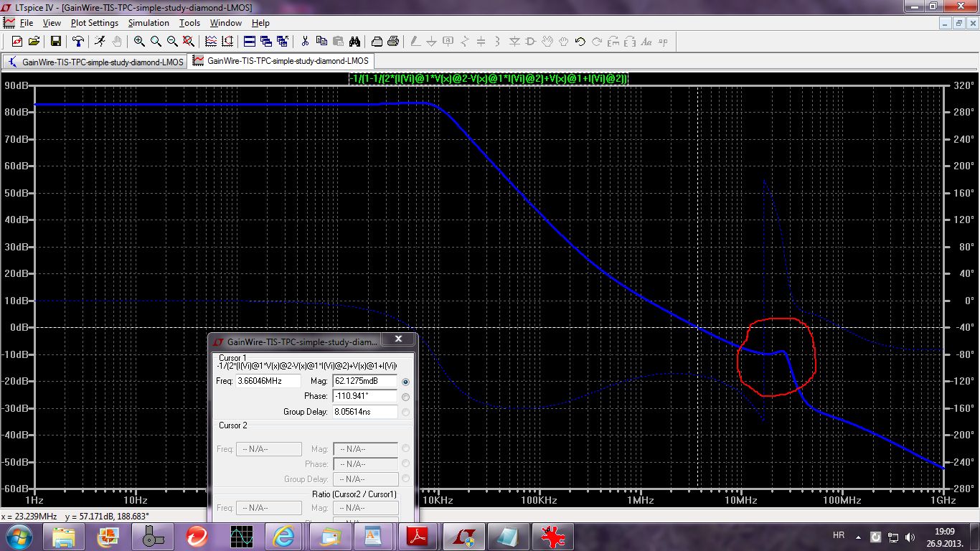Click the Group Delay field 8.05614ns
The image size is (980, 551).
(365, 412)
